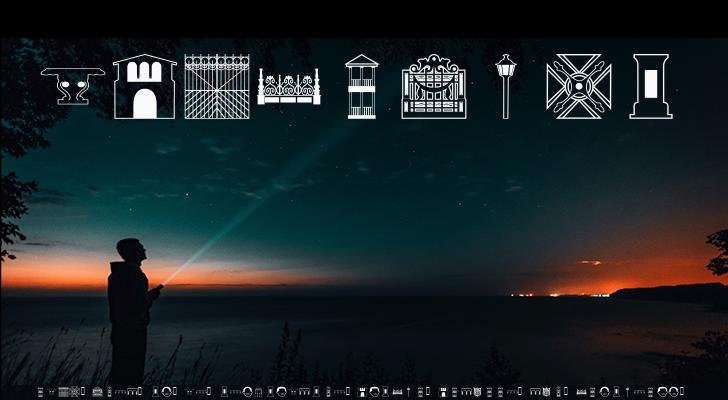Viewport: 728px width, 400px height.
Task: Click the distant city lights on the horizon
Action: (x=560, y=294)
